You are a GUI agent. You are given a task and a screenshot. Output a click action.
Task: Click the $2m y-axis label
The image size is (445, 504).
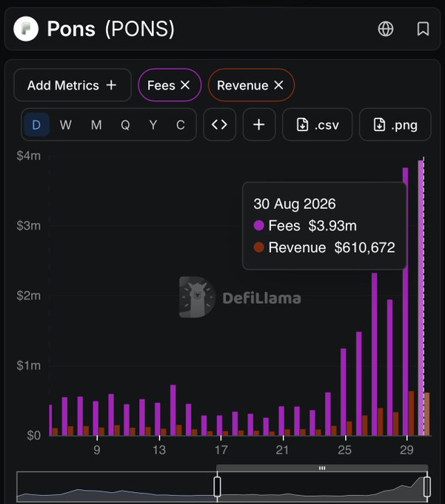pos(29,296)
